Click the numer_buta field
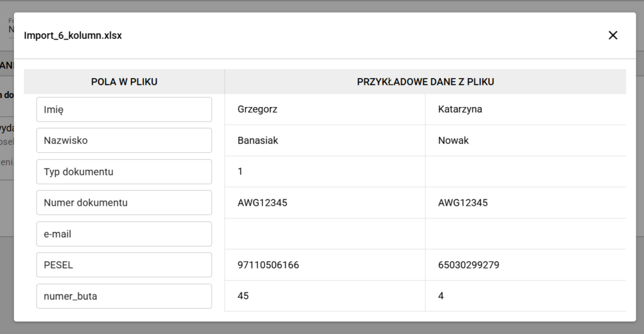Image resolution: width=644 pixels, height=334 pixels. [124, 296]
